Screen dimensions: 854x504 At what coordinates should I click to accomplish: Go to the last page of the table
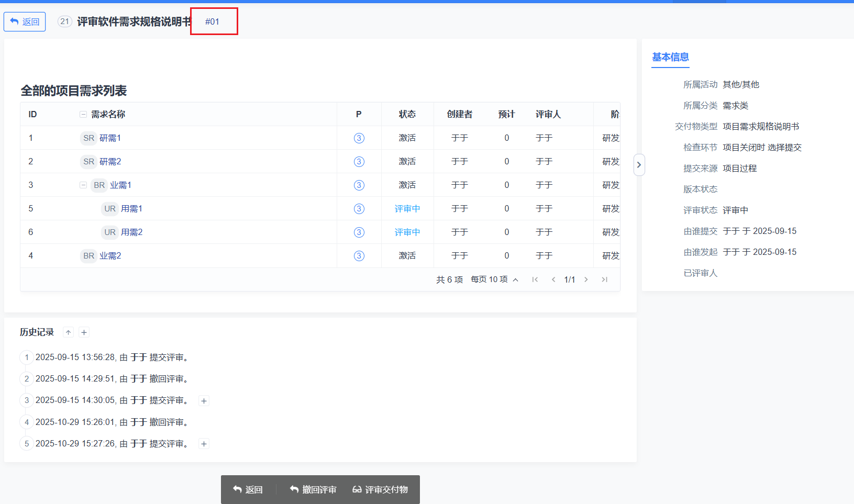(x=604, y=279)
